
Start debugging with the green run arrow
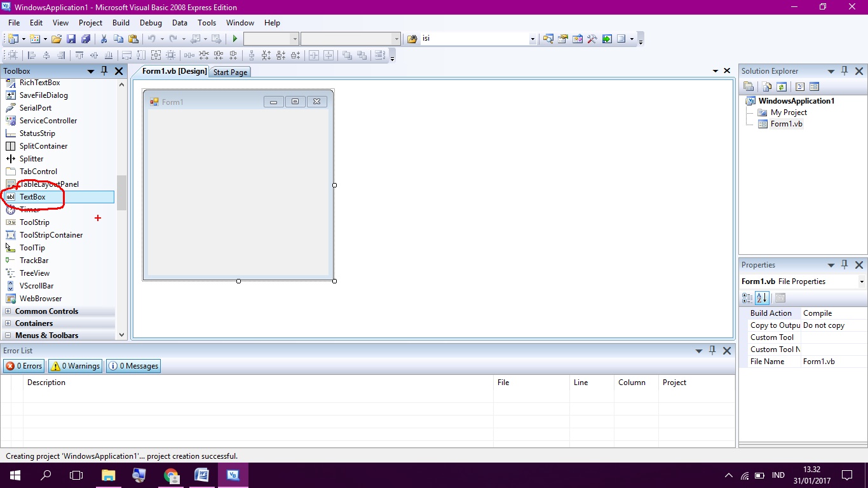(233, 38)
